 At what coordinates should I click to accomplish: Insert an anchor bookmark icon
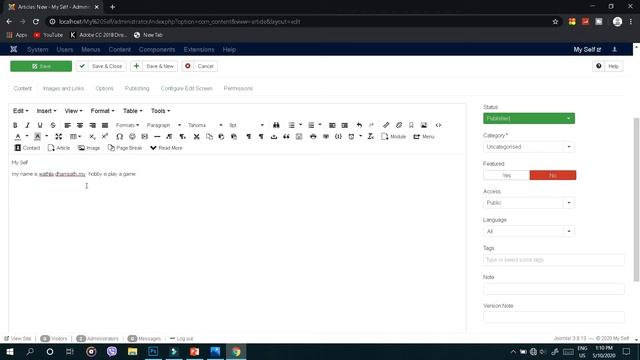411,125
